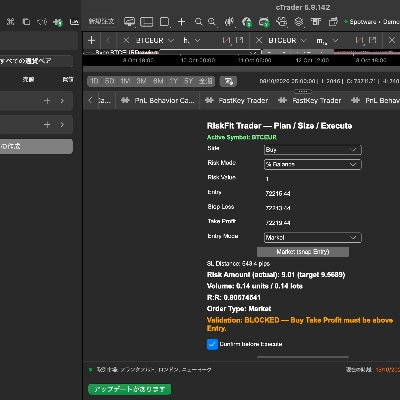Click the Risk Value field showing 1
Viewport: 400px width, 400px height.
pos(312,179)
